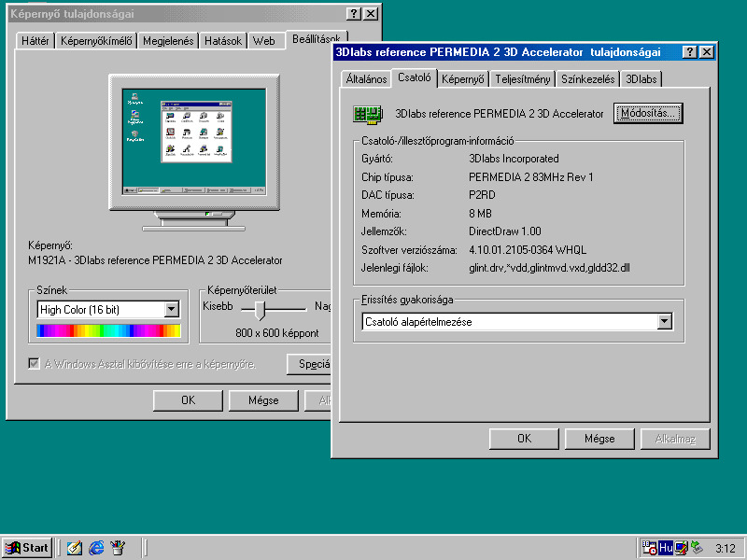
Task: Select the Csatoló tab
Action: (x=414, y=77)
